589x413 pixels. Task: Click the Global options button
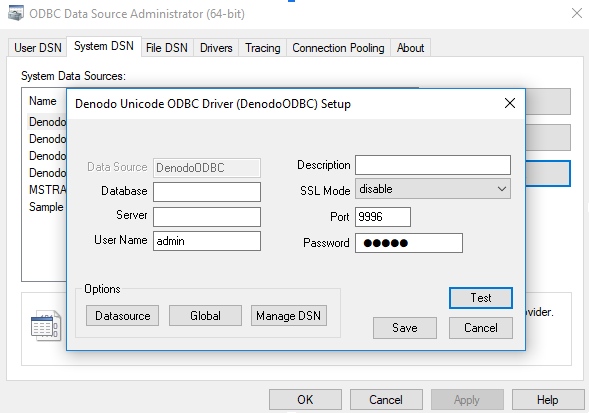point(205,315)
